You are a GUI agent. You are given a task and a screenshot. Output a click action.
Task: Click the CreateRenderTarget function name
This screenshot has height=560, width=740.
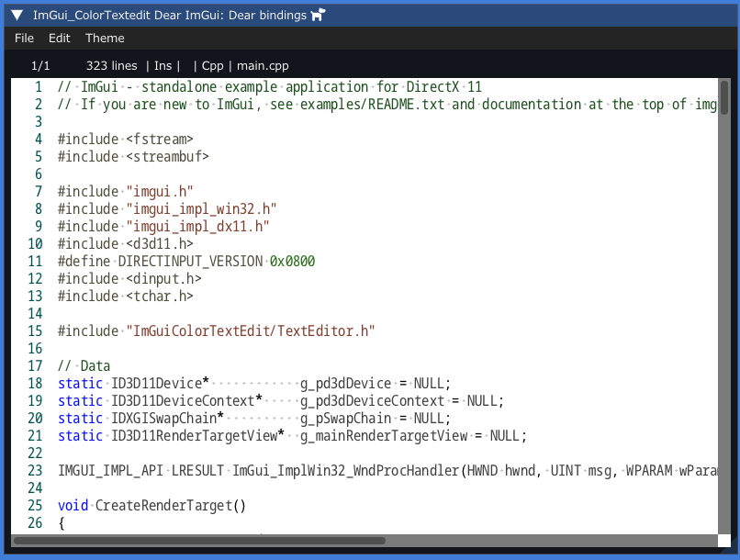pos(163,506)
